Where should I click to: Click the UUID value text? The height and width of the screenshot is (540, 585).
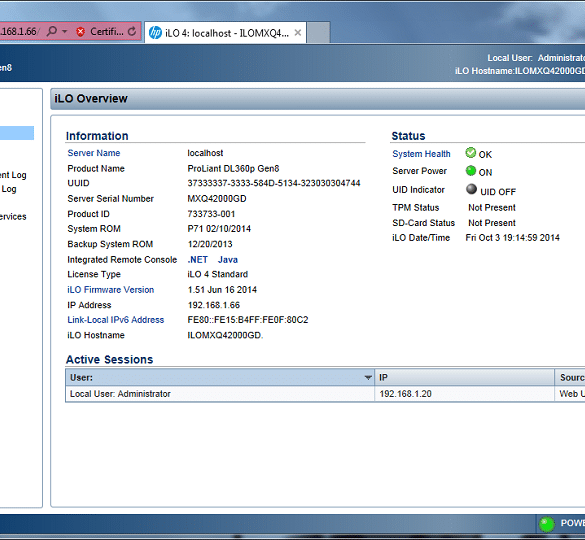pyautogui.click(x=273, y=183)
